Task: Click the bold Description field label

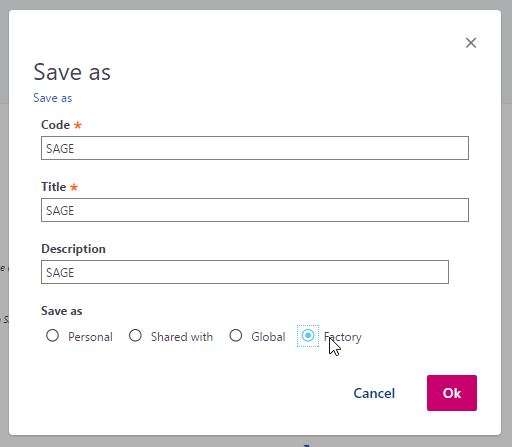Action: 73,249
